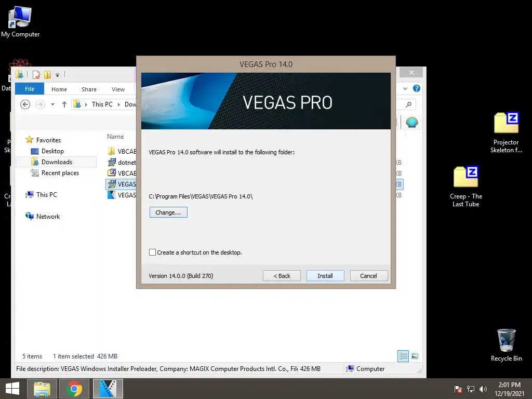Select the VEGAS file with the blue clapper icon
532x399 pixels.
point(111,195)
